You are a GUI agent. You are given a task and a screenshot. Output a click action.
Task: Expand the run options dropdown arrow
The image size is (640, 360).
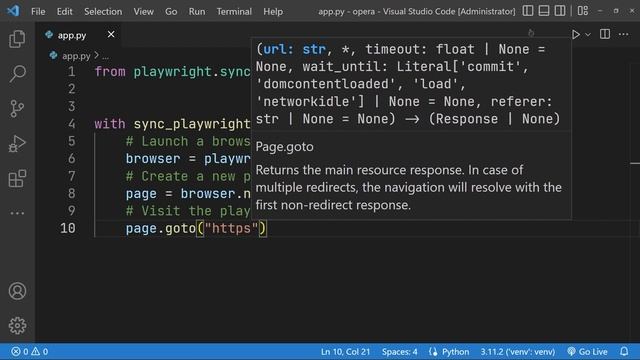point(588,35)
